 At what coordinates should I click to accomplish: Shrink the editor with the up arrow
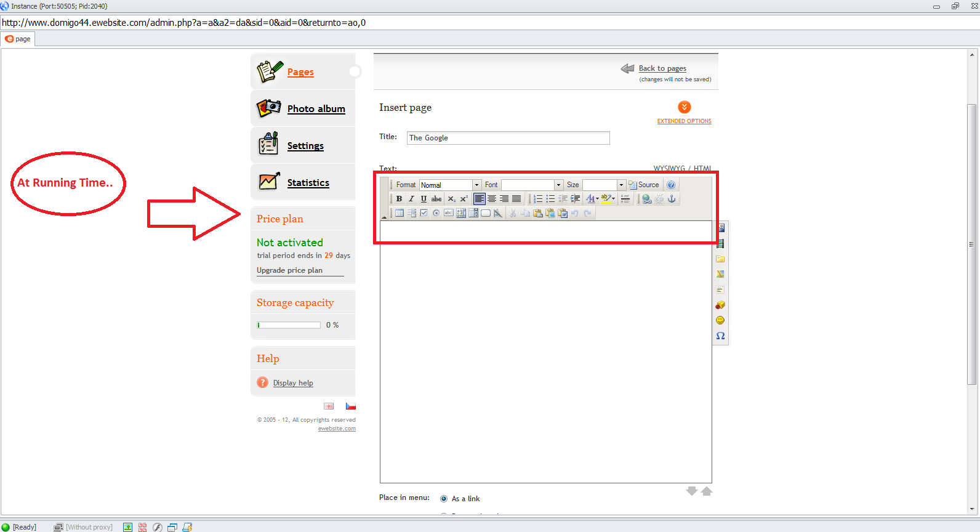coord(707,491)
